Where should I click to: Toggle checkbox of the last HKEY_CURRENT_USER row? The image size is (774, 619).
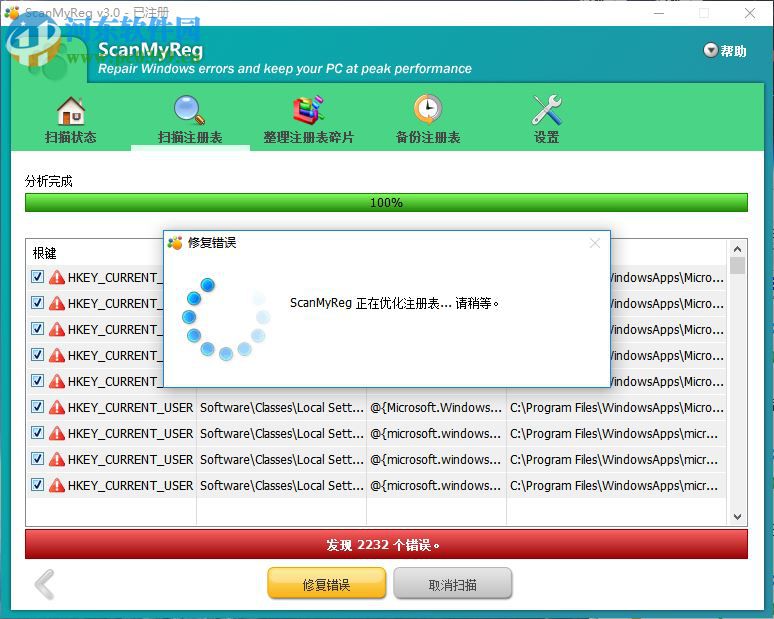pyautogui.click(x=38, y=485)
